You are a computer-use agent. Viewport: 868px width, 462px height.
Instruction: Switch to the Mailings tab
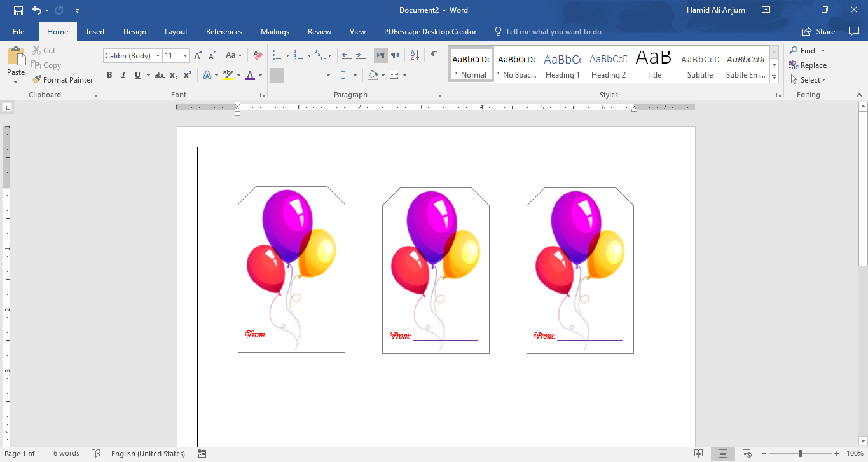[275, 31]
